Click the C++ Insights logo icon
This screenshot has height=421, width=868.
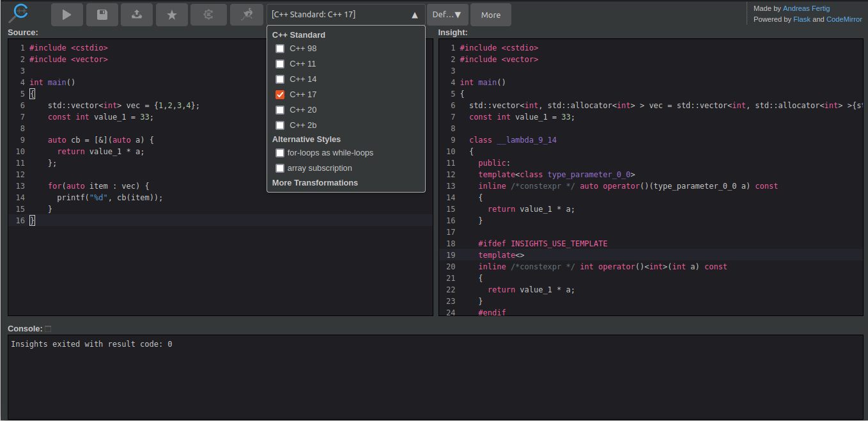click(20, 13)
